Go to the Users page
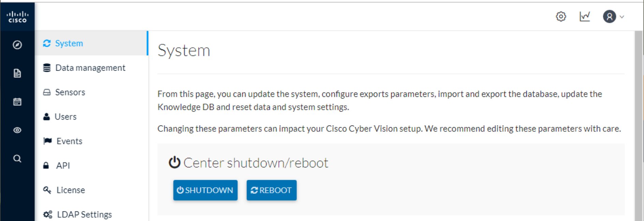The width and height of the screenshot is (644, 221). click(x=65, y=117)
